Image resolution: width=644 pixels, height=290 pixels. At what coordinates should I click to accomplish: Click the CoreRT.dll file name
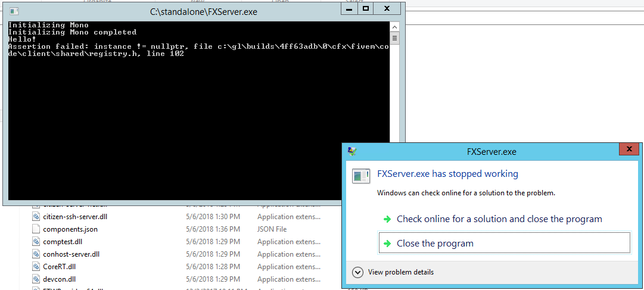[59, 267]
